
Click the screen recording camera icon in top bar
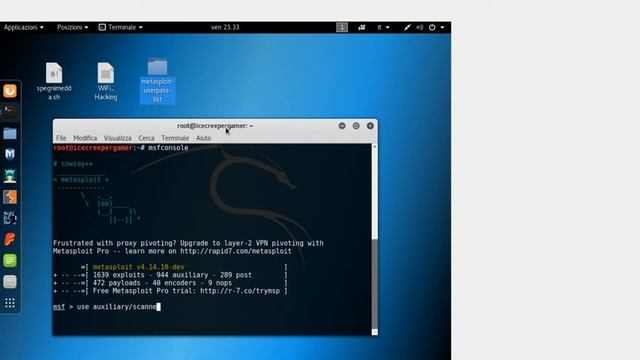coord(362,27)
